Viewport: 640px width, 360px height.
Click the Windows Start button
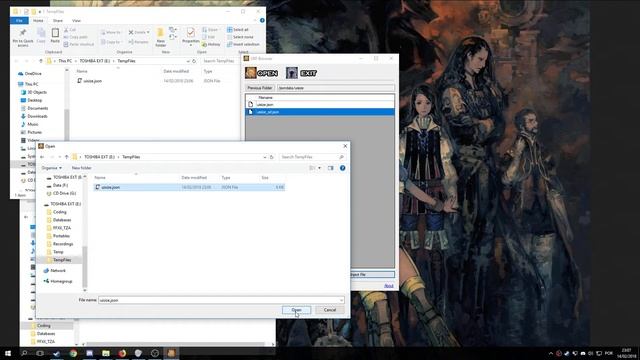coord(8,353)
